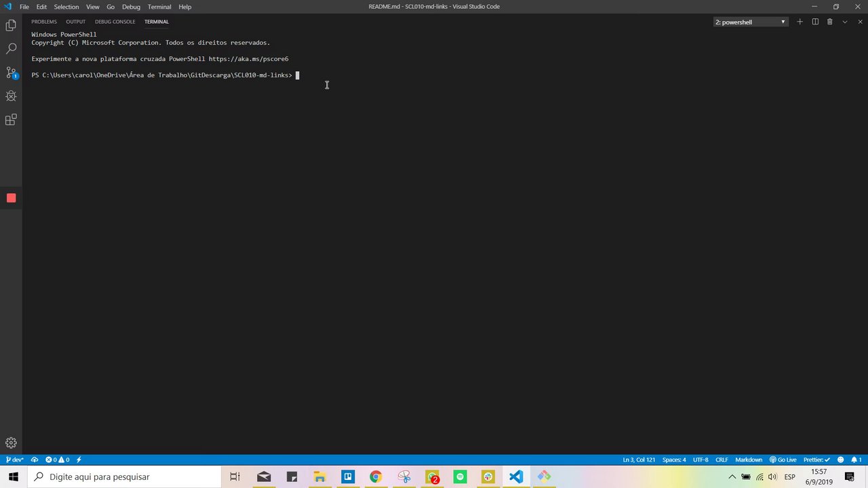Open the Selection menu

point(66,7)
